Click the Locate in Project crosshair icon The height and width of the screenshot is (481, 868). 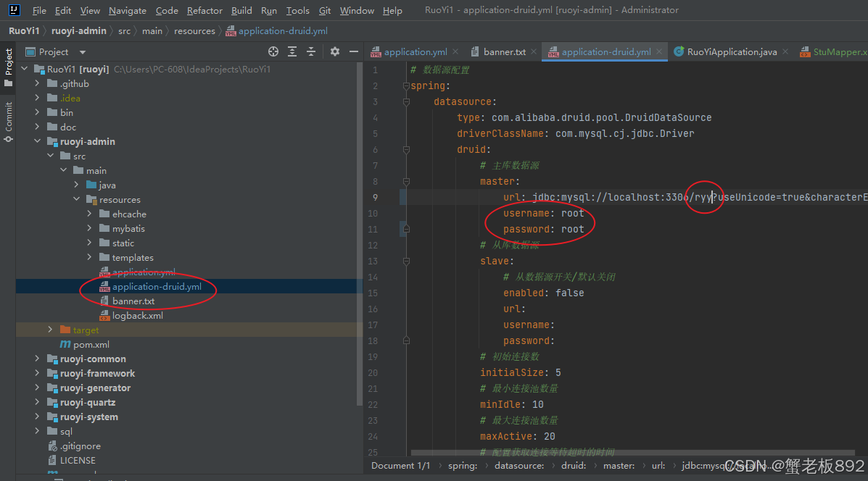pos(273,51)
